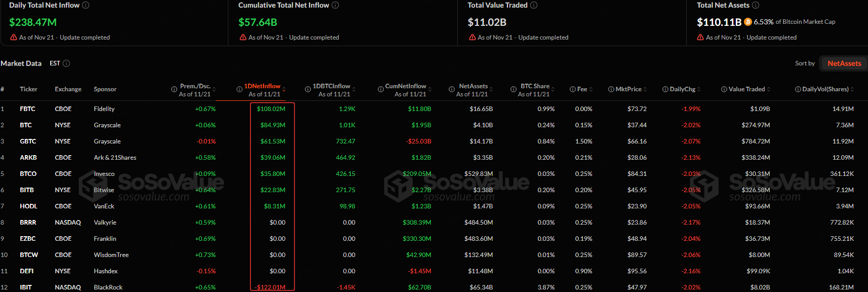Sort table by 1DNetInflow column
868x292 pixels.
262,86
